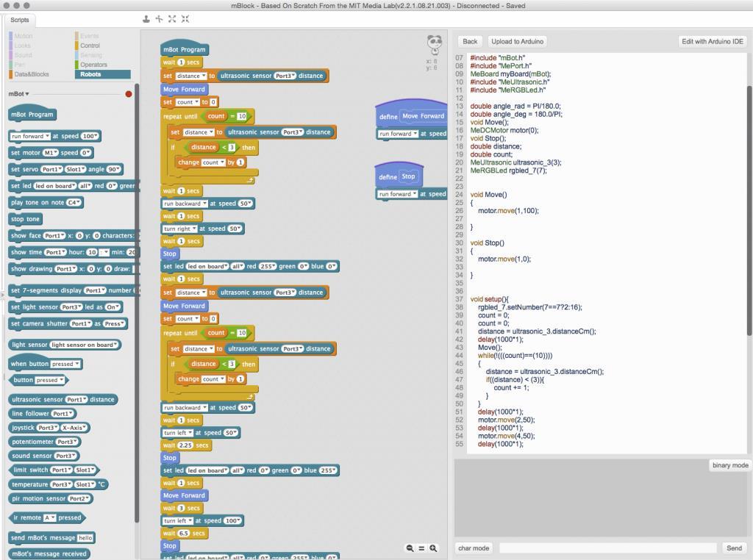This screenshot has width=753, height=560.
Task: Click the Send button
Action: pos(734,548)
